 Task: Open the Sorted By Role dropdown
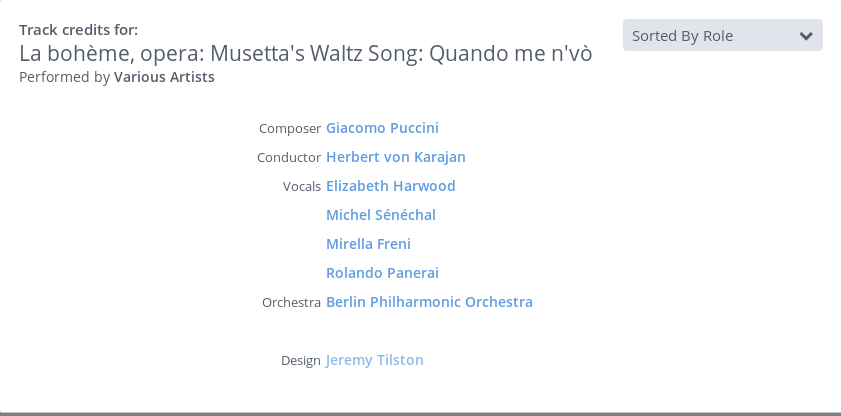[x=722, y=35]
